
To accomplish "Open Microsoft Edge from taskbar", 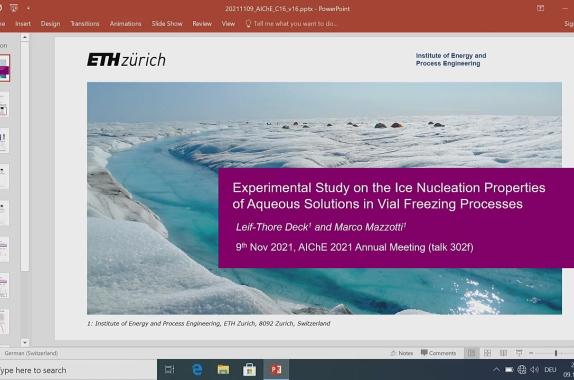I will pos(197,370).
